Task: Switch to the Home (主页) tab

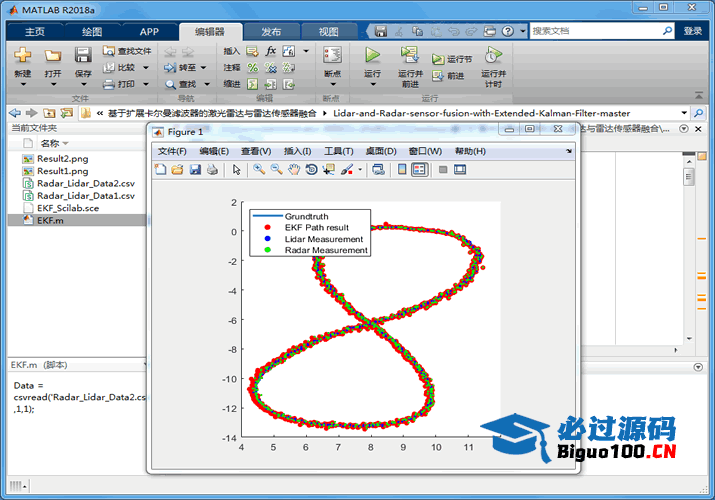Action: coord(35,31)
